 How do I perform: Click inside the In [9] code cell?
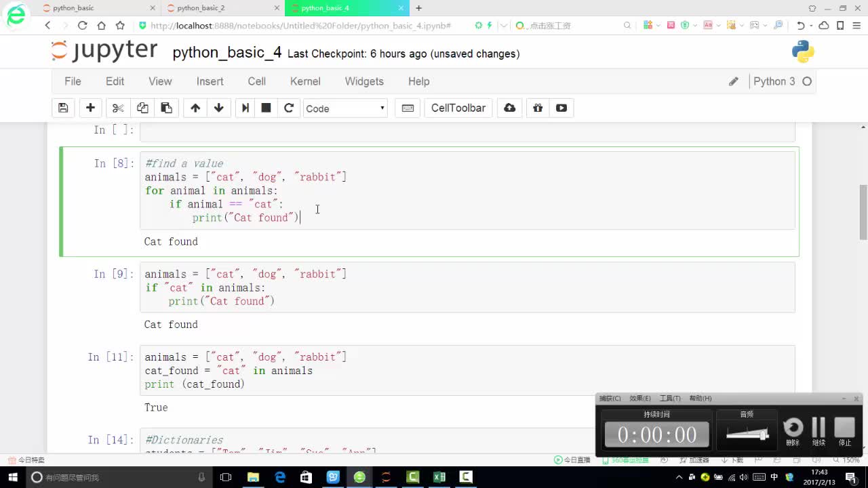467,287
